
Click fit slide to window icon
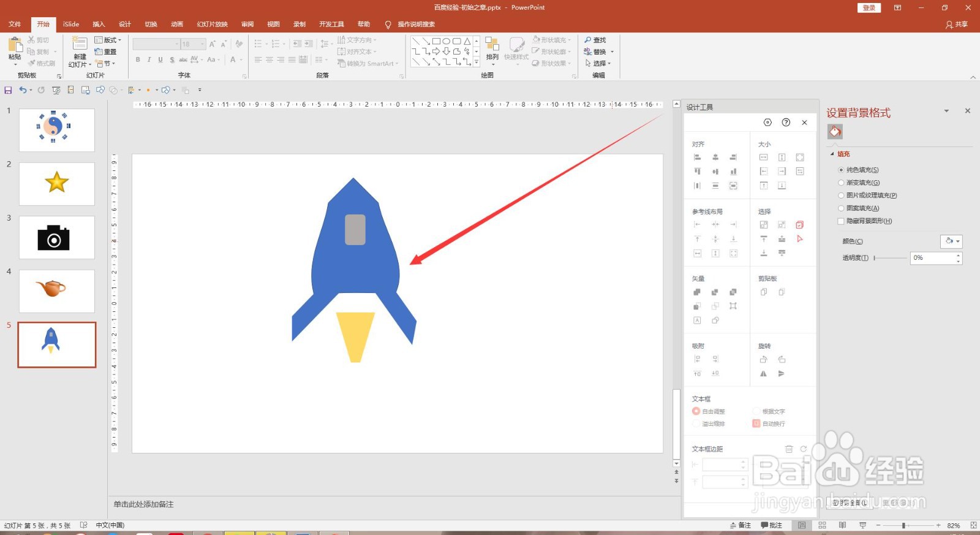(x=973, y=525)
